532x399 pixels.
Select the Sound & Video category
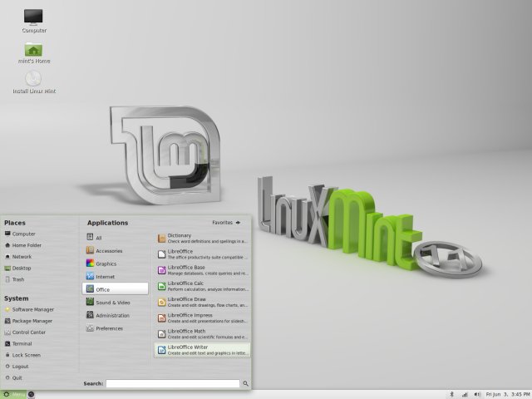coord(113,303)
